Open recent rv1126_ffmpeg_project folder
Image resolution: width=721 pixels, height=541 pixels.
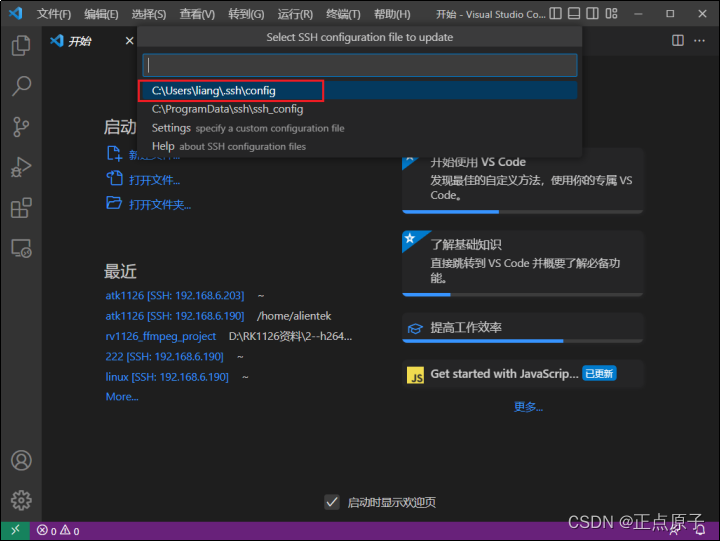coord(160,336)
